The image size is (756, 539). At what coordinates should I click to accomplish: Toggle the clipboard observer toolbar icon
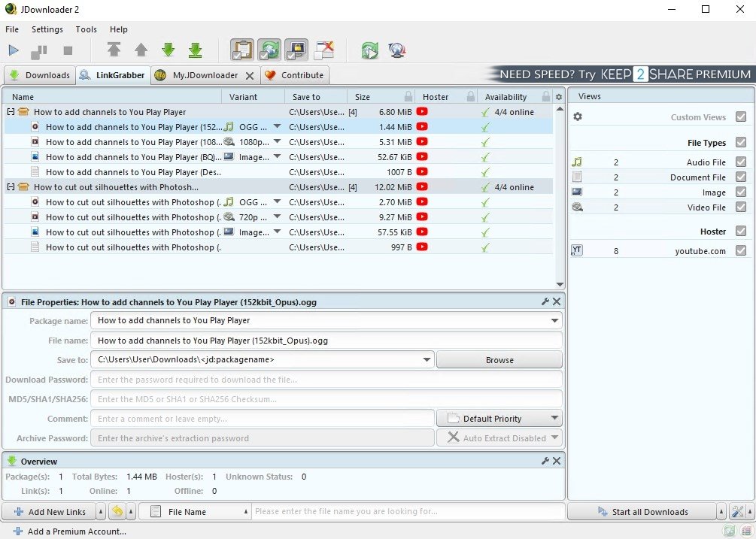[x=242, y=48]
